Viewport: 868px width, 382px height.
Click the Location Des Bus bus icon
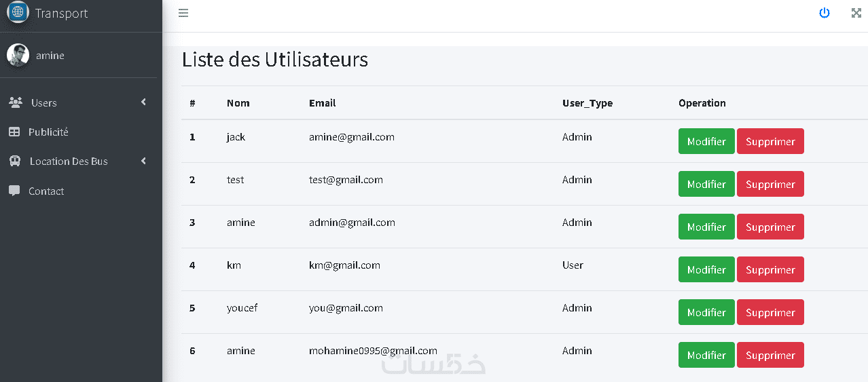tap(15, 161)
